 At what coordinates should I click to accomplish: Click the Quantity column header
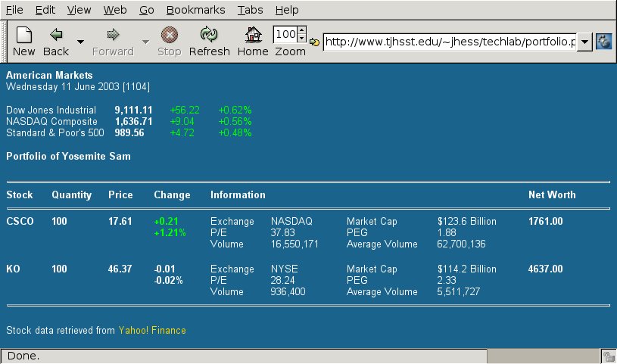(72, 194)
